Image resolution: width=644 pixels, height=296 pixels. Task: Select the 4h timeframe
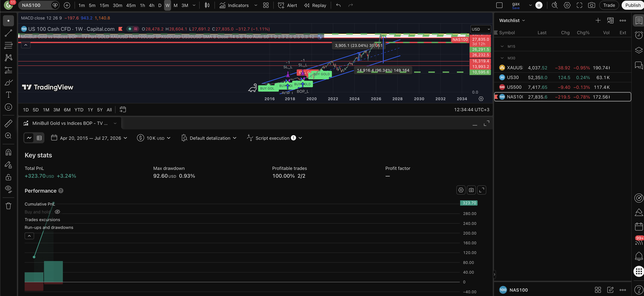151,5
